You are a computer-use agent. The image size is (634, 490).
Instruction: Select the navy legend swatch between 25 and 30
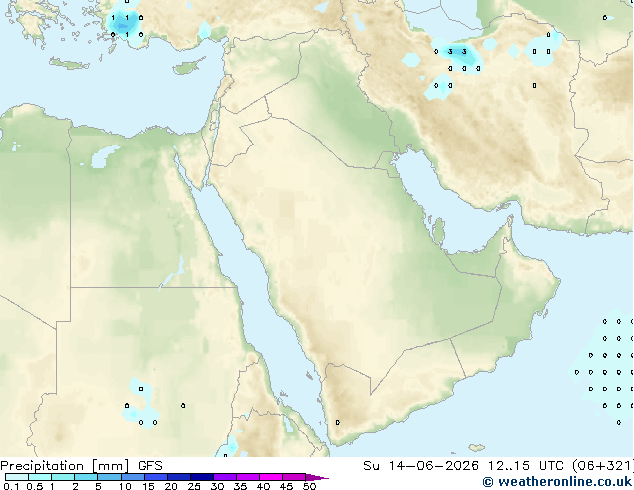click(x=202, y=477)
